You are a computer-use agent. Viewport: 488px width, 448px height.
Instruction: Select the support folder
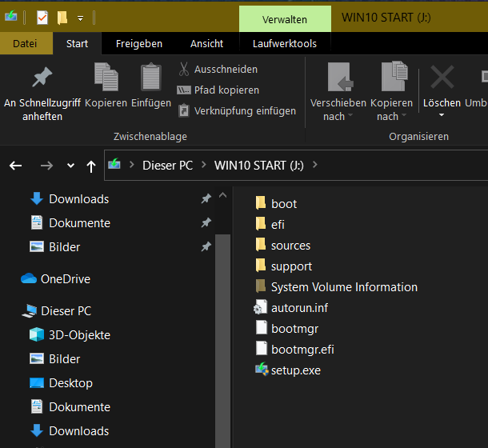283,266
